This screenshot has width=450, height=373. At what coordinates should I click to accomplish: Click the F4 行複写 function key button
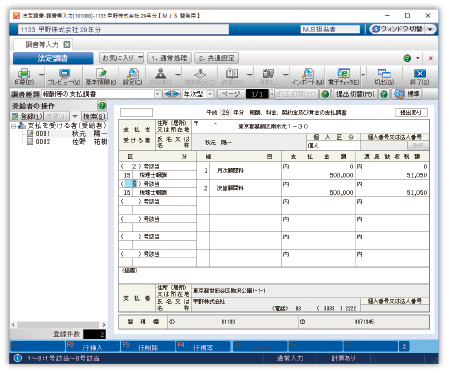[203, 347]
